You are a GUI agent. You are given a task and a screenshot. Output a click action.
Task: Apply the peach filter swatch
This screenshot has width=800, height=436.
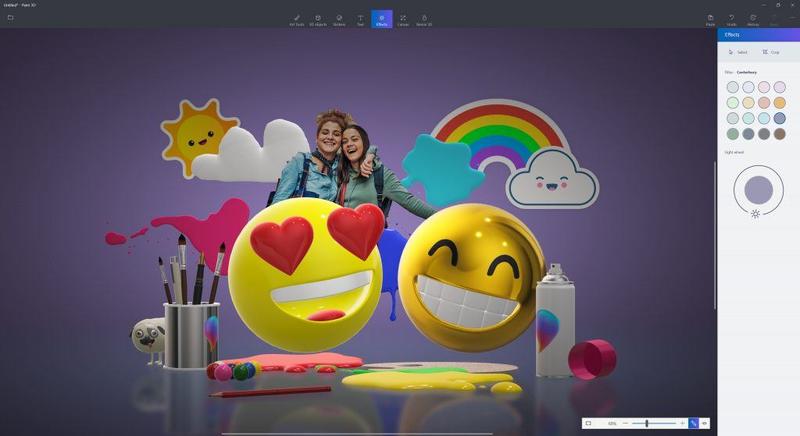(x=764, y=102)
